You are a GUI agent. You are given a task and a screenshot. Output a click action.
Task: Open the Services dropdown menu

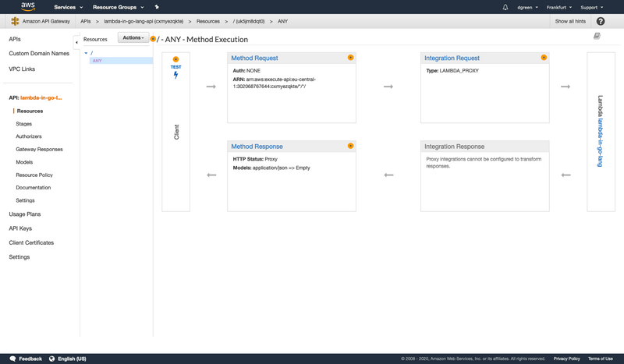click(x=69, y=7)
